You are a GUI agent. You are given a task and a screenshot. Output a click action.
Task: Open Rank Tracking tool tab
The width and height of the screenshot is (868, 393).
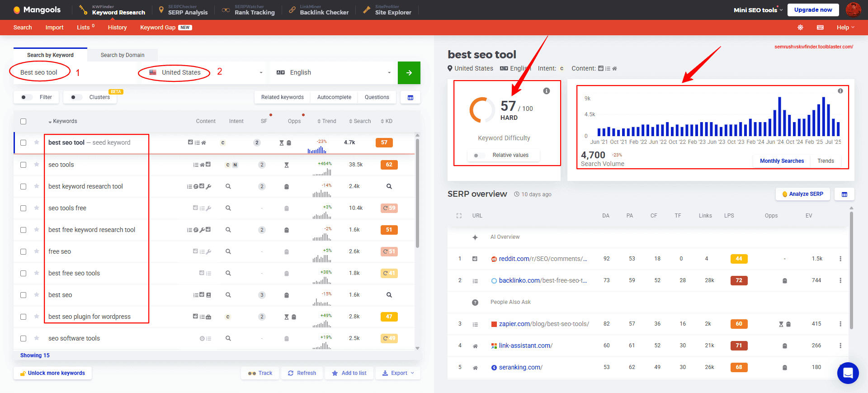tap(248, 10)
